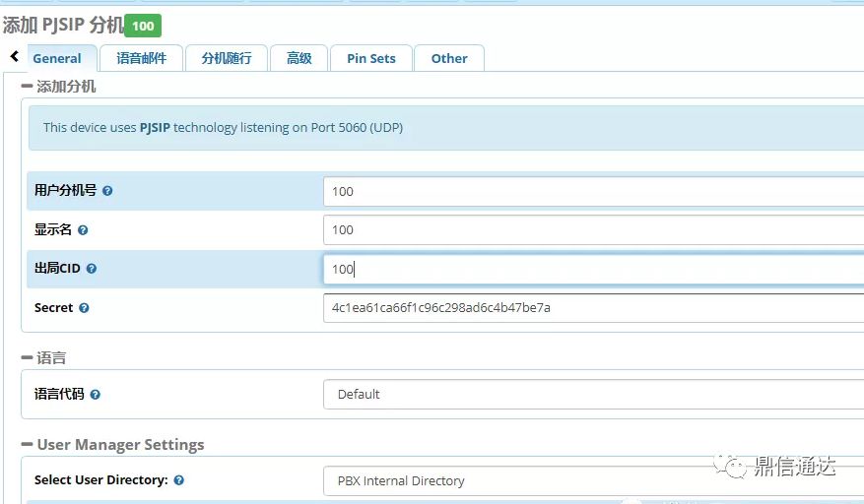Open the PBX Internal Directory dropdown
864x504 pixels.
coord(593,480)
